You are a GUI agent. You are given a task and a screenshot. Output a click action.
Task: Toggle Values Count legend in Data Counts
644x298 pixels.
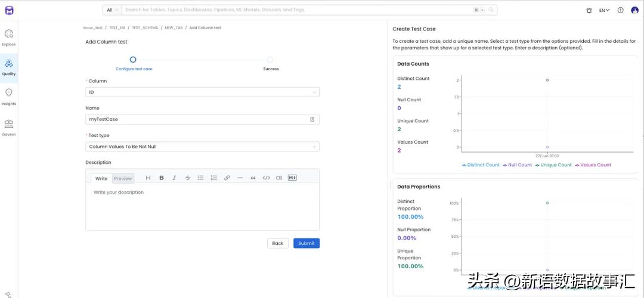[x=593, y=165]
